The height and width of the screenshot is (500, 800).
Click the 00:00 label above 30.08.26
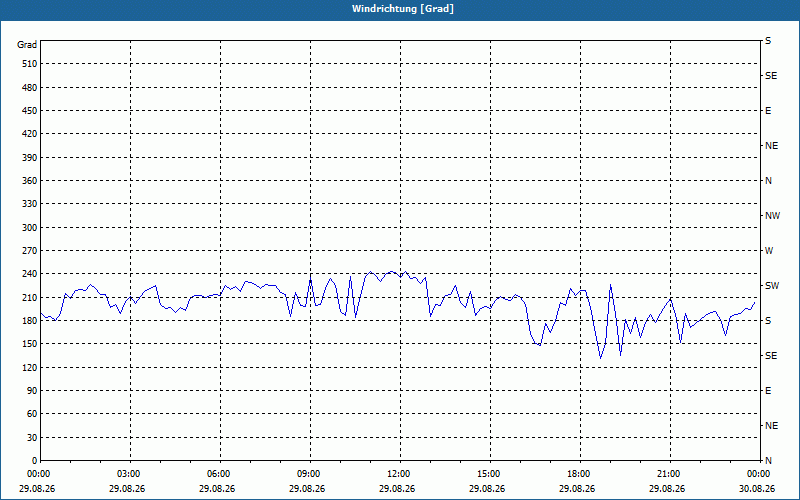coord(757,474)
